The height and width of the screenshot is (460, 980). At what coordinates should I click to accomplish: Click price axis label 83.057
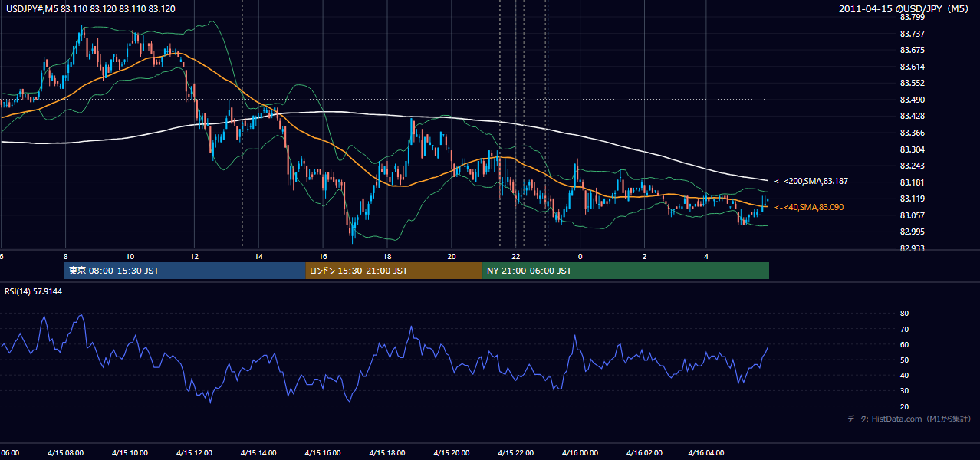[911, 215]
